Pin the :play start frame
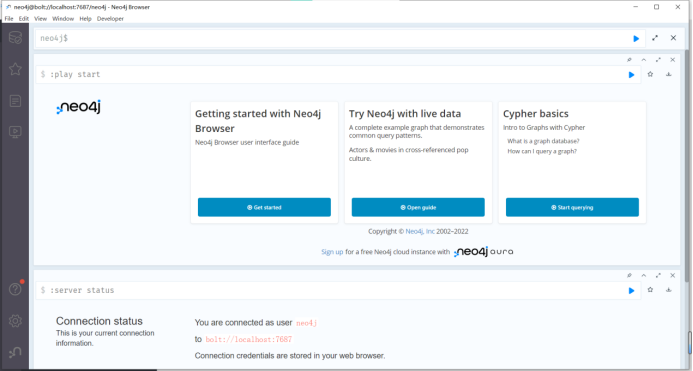The height and width of the screenshot is (371, 693). click(629, 60)
